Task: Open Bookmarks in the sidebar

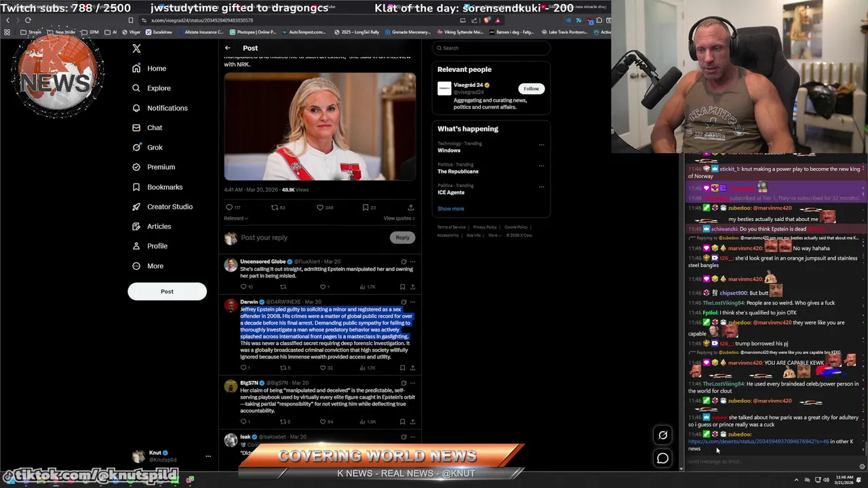Action: pos(157,187)
